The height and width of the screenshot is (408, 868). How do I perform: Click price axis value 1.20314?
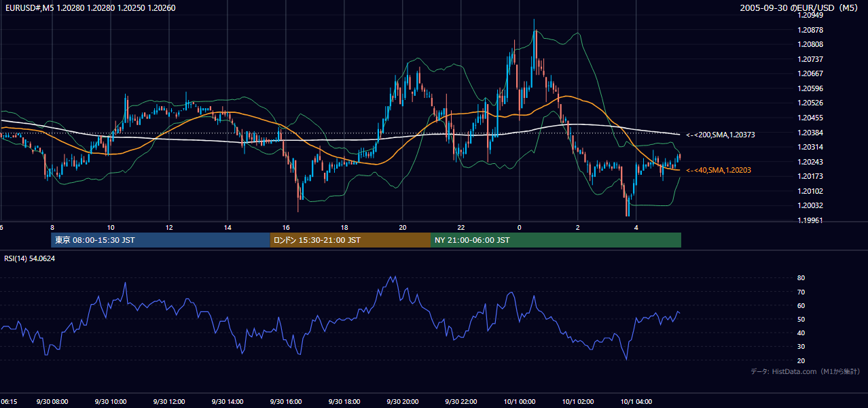(x=811, y=148)
